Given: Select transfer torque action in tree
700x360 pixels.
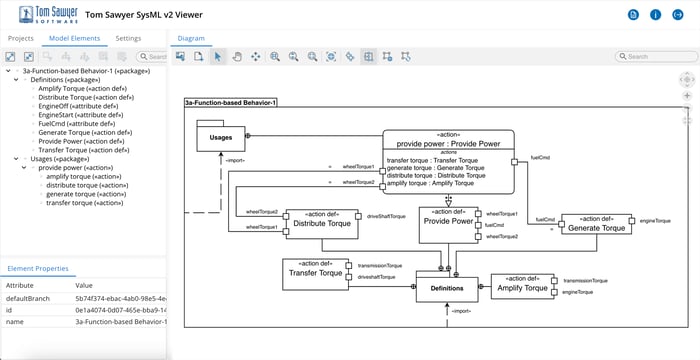Looking at the screenshot, I should [x=85, y=203].
